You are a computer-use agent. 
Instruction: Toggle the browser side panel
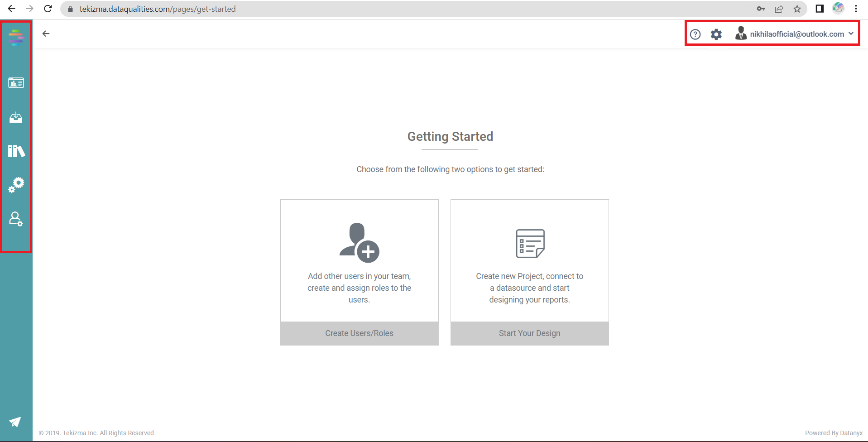coord(819,9)
